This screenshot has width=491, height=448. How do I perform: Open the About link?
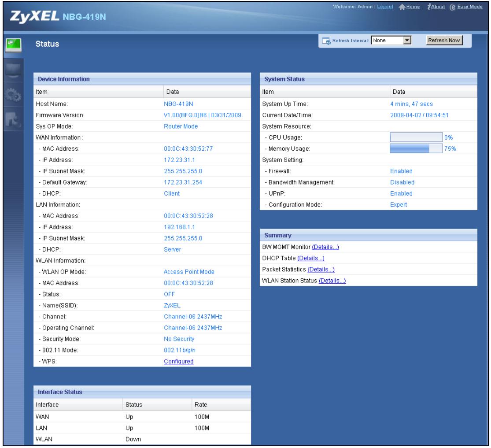[438, 7]
